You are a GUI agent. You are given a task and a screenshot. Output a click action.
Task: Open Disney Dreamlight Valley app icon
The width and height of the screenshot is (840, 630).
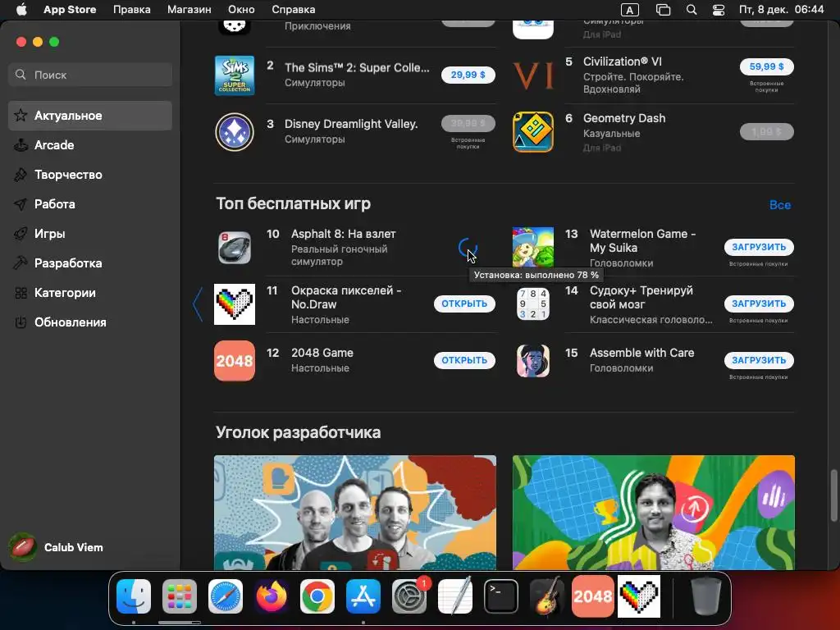click(x=235, y=132)
